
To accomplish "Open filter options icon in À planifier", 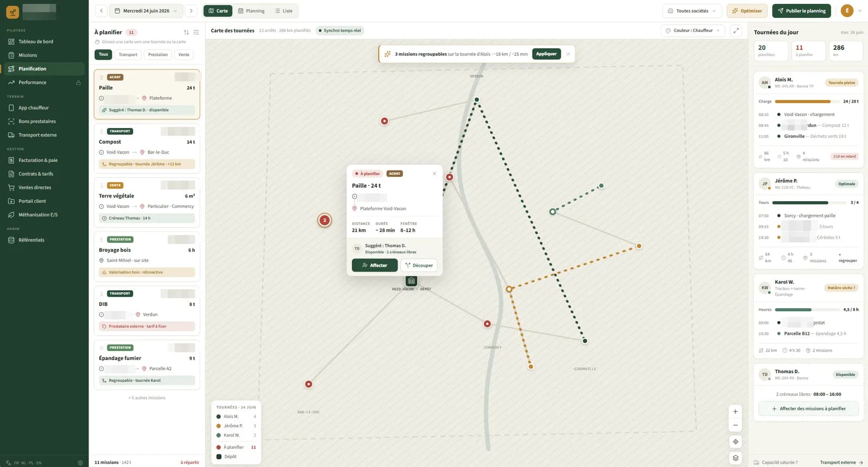I will pyautogui.click(x=196, y=33).
